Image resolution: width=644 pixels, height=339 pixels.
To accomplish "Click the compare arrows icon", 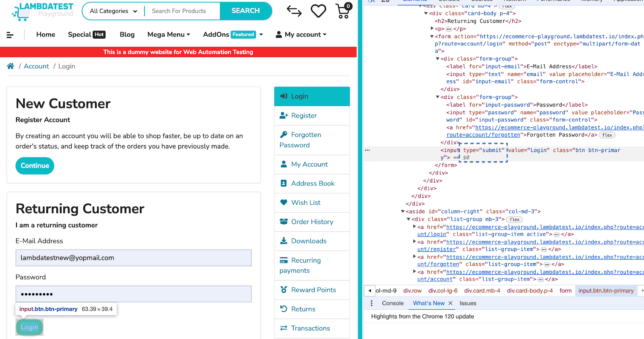I will [x=294, y=11].
